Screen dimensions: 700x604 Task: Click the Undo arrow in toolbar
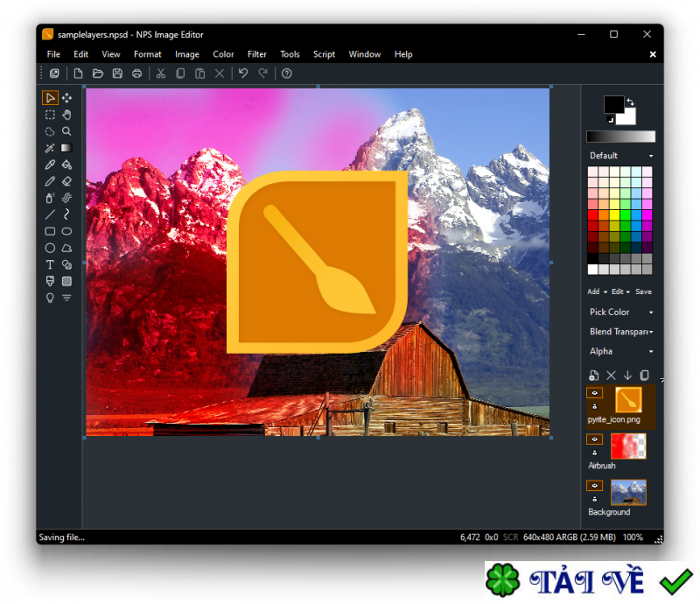click(243, 74)
